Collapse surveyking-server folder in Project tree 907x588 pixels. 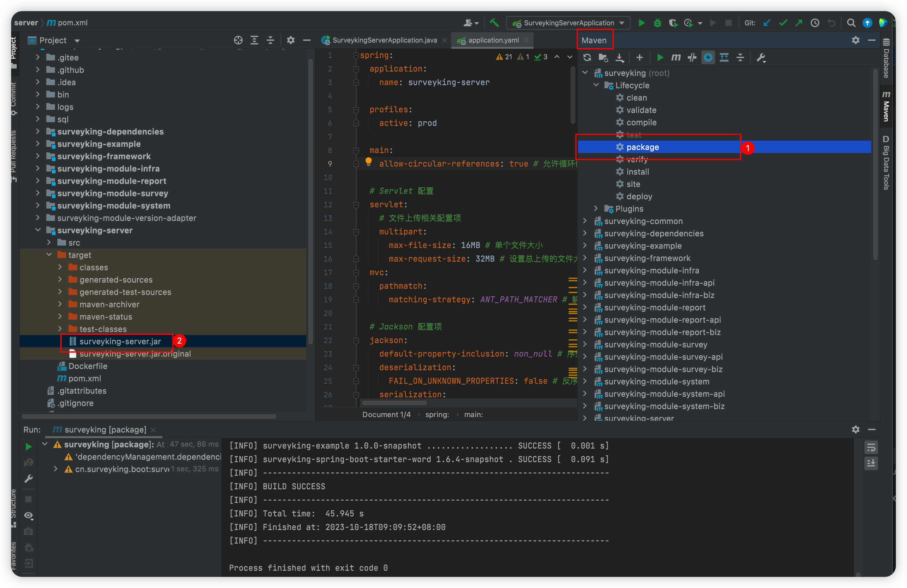coord(38,230)
